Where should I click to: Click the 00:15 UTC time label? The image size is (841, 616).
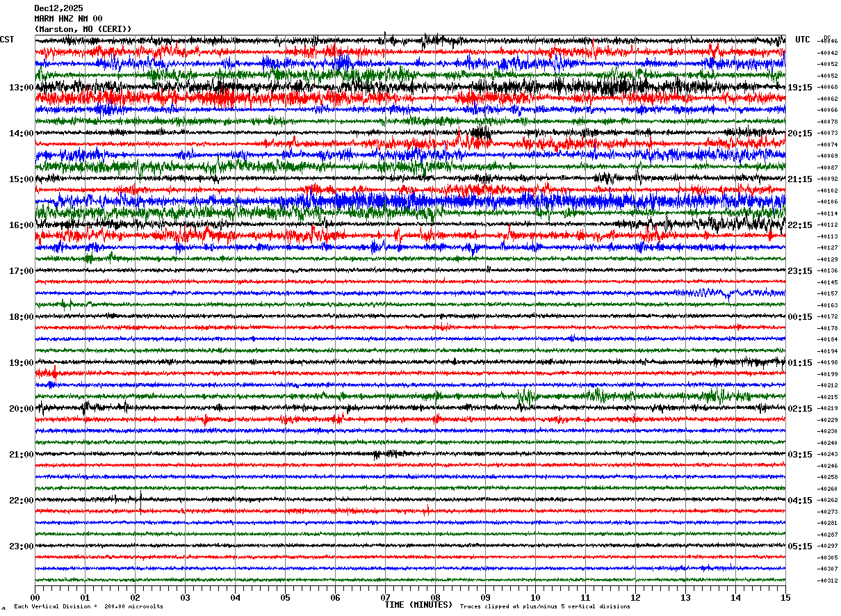tap(800, 317)
